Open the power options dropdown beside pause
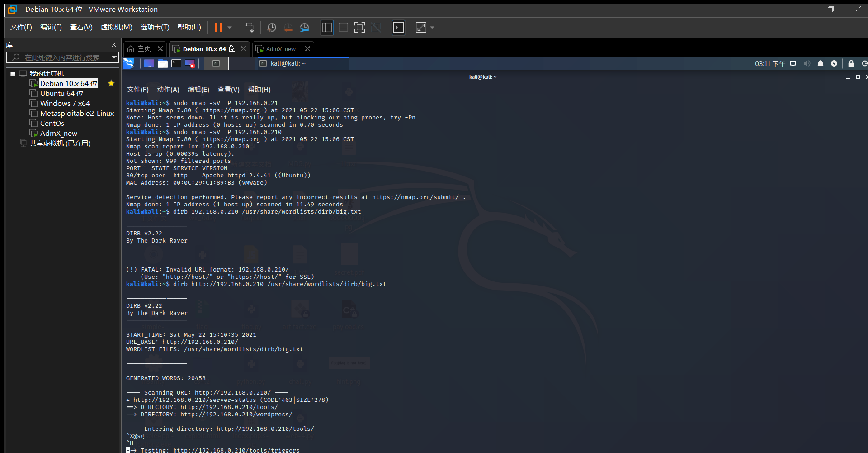This screenshot has height=453, width=868. coord(230,28)
